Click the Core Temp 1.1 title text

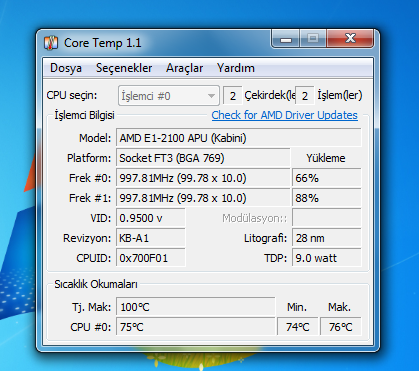pyautogui.click(x=103, y=43)
